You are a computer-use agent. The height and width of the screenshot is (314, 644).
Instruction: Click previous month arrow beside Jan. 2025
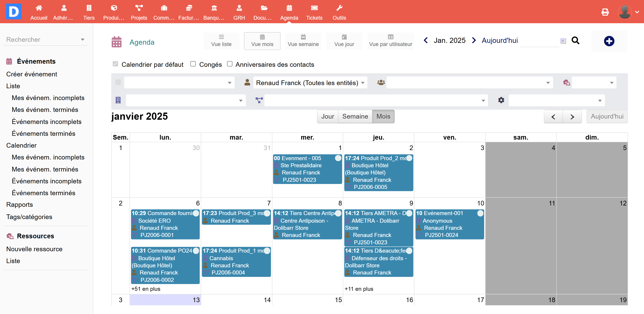click(x=426, y=40)
